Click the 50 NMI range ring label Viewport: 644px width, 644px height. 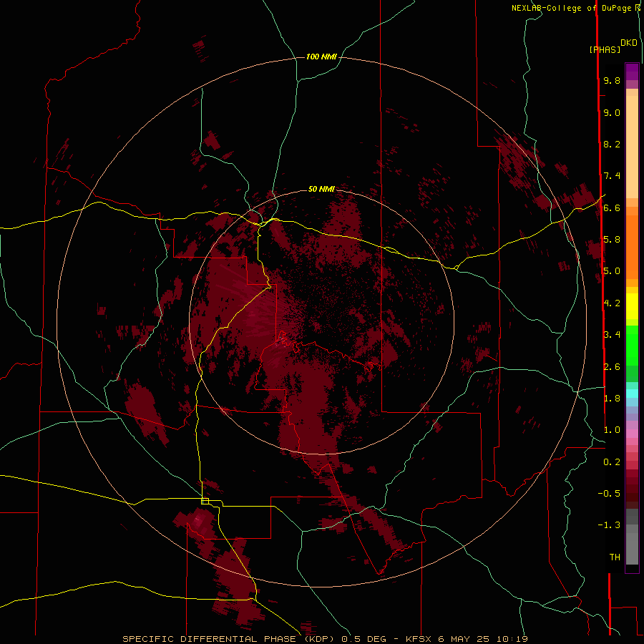[x=321, y=189]
